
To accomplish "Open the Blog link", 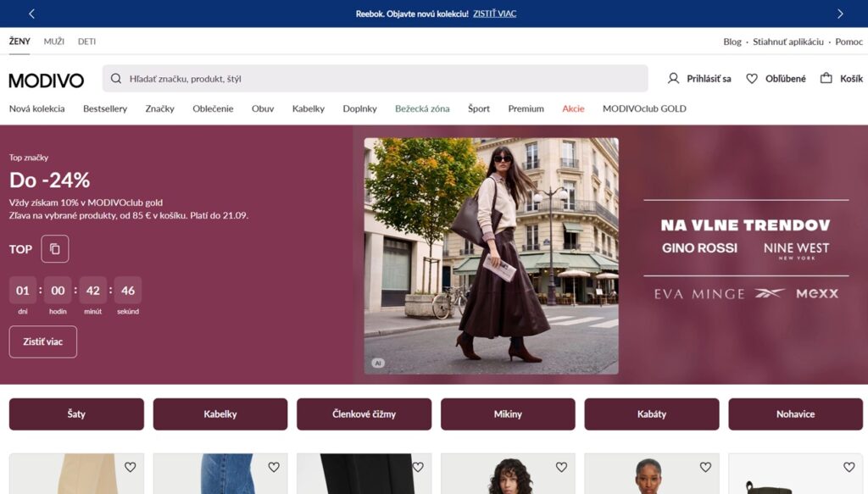I will pos(732,42).
